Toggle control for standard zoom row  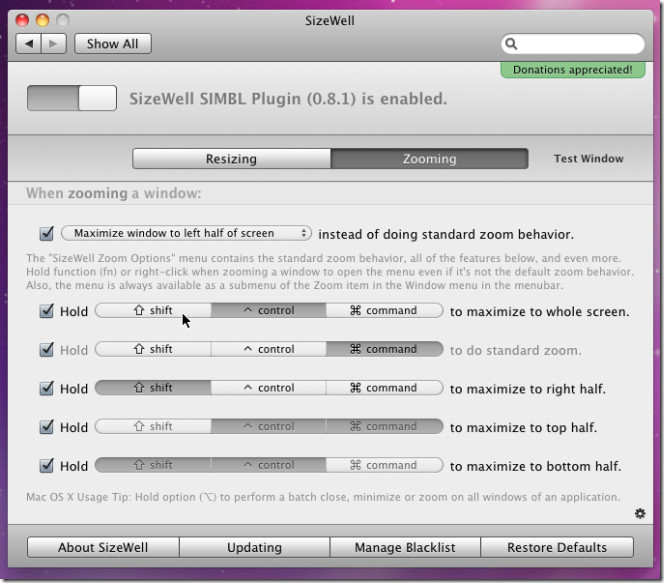coord(269,349)
